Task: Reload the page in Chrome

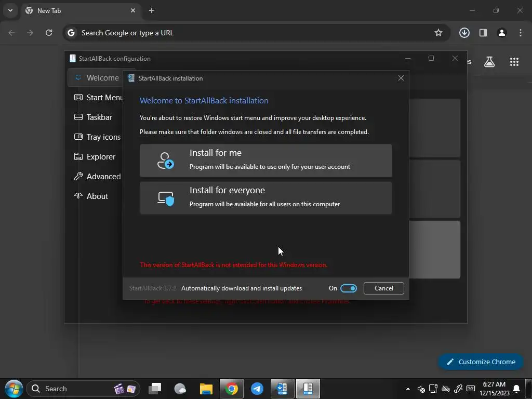Action: 49,33
